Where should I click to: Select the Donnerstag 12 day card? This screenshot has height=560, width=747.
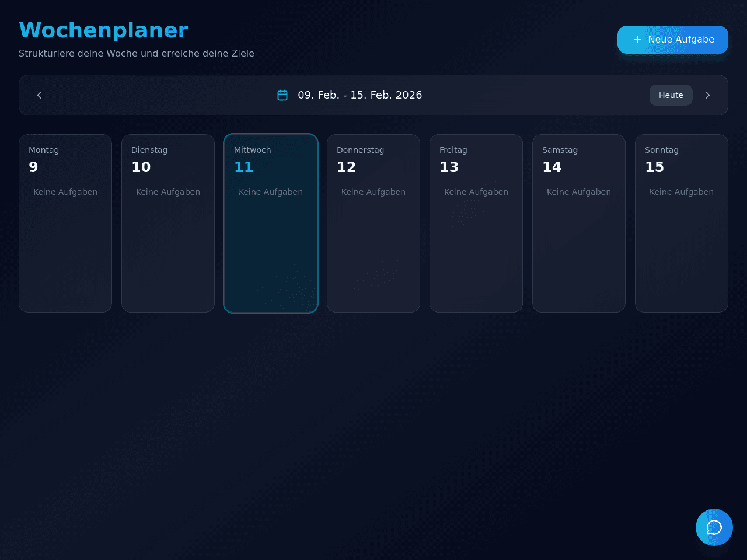coord(373,223)
